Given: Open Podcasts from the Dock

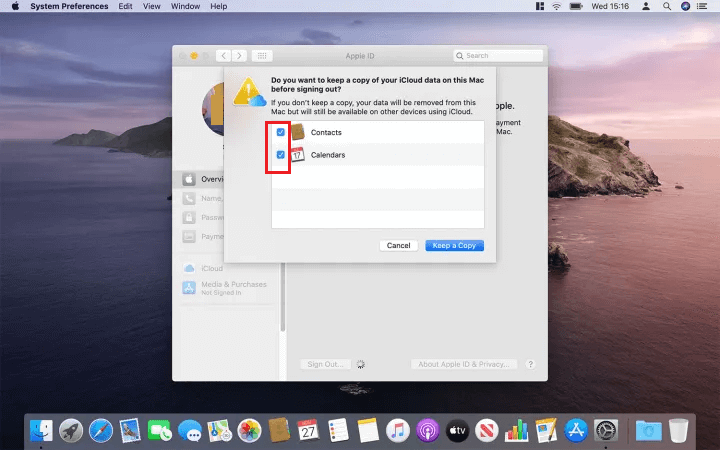Looking at the screenshot, I should (428, 431).
